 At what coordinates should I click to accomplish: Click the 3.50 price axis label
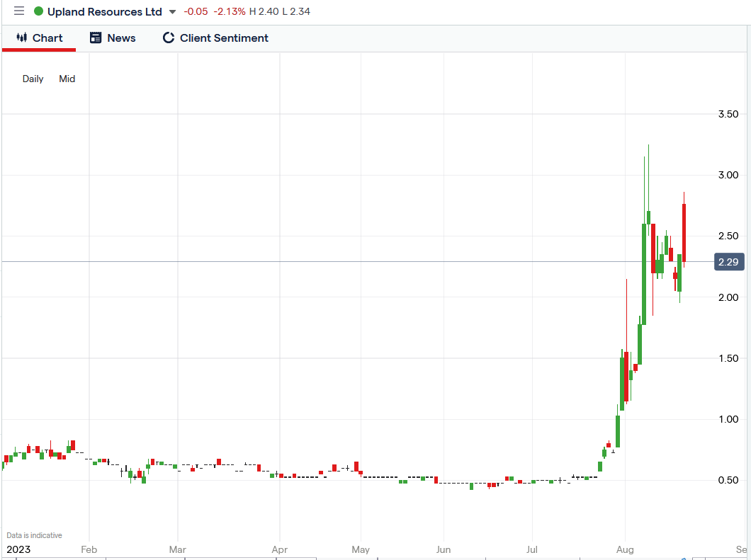[728, 114]
